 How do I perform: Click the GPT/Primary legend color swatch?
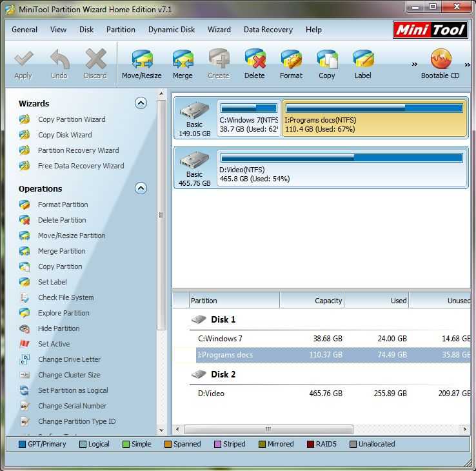pos(22,445)
